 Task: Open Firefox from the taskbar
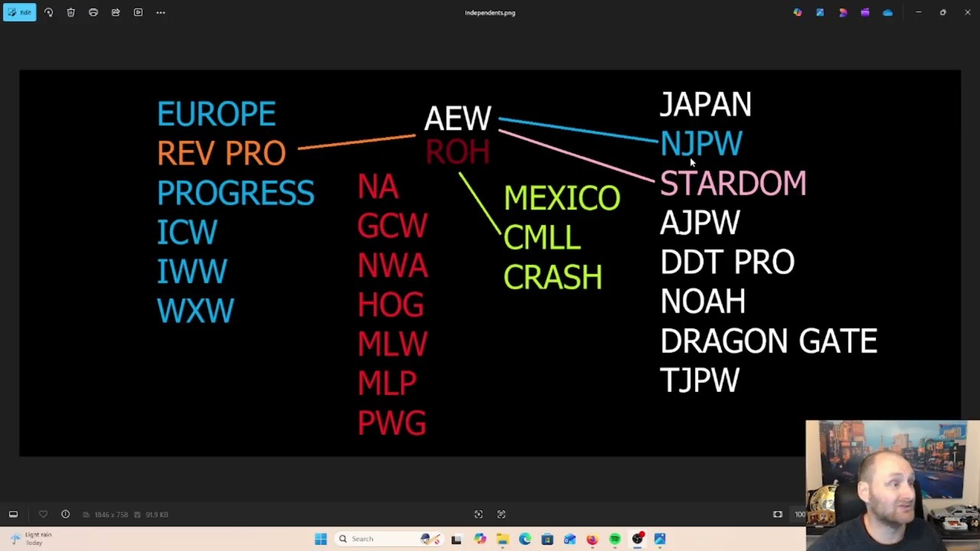click(593, 539)
